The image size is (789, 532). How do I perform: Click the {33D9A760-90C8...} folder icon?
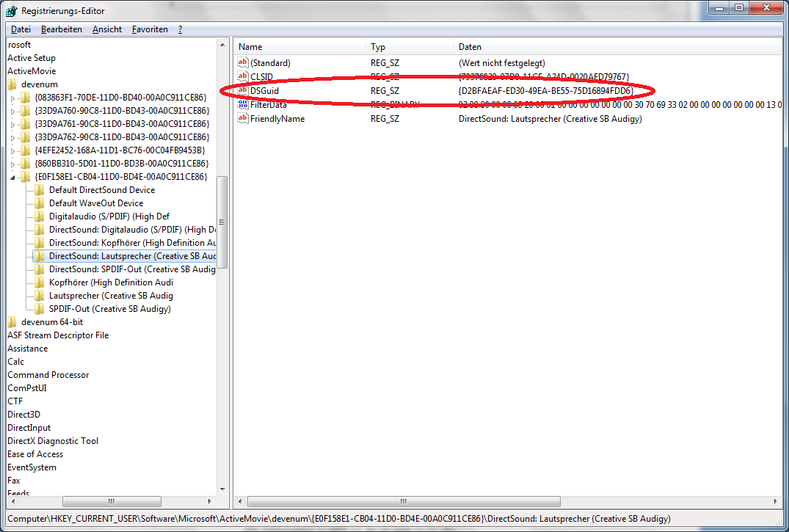[x=25, y=110]
